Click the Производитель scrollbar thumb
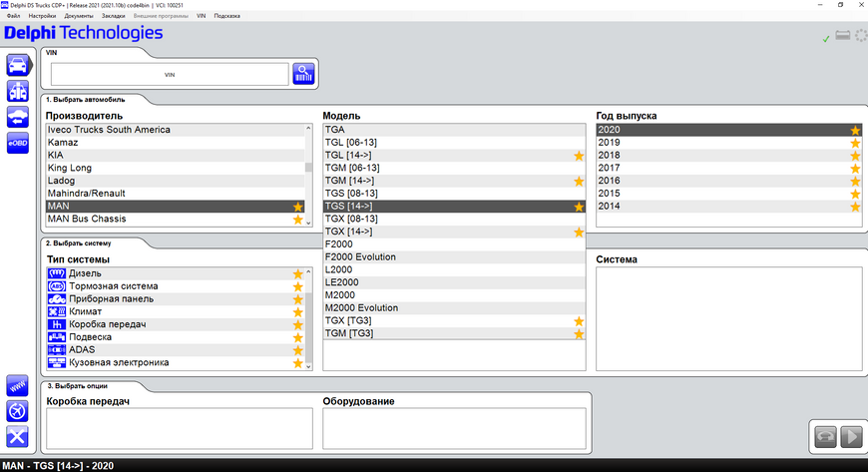This screenshot has width=868, height=472. [x=308, y=167]
